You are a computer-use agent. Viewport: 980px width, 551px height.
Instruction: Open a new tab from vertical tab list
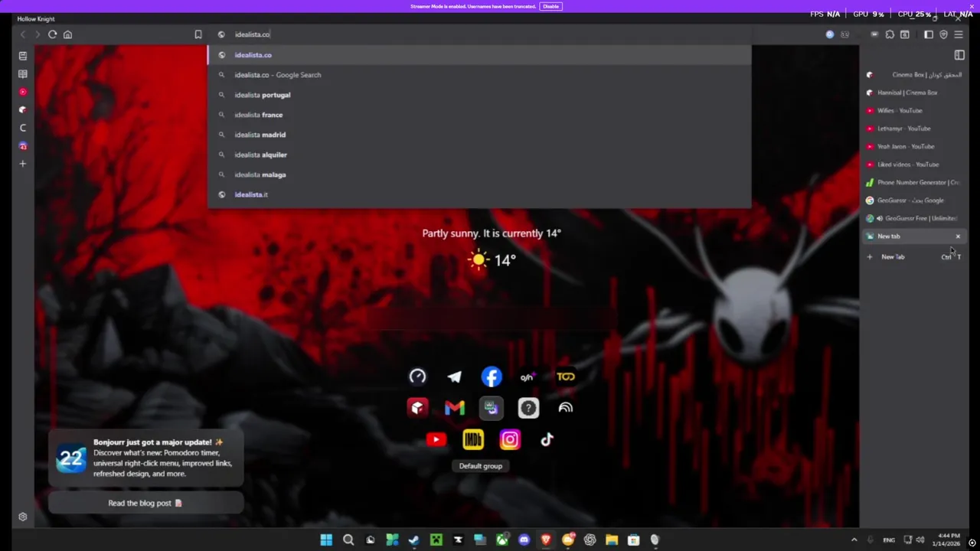click(x=913, y=257)
